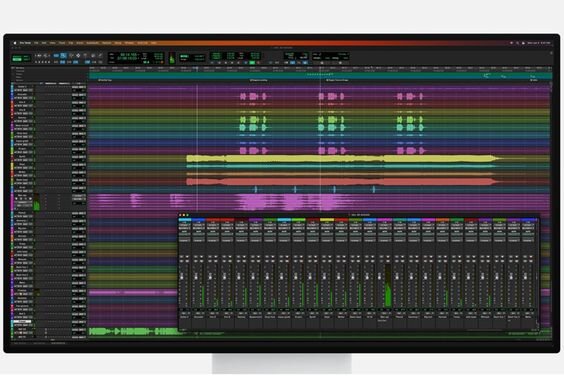Open the Window menu
The image size is (564, 376).
tap(129, 43)
